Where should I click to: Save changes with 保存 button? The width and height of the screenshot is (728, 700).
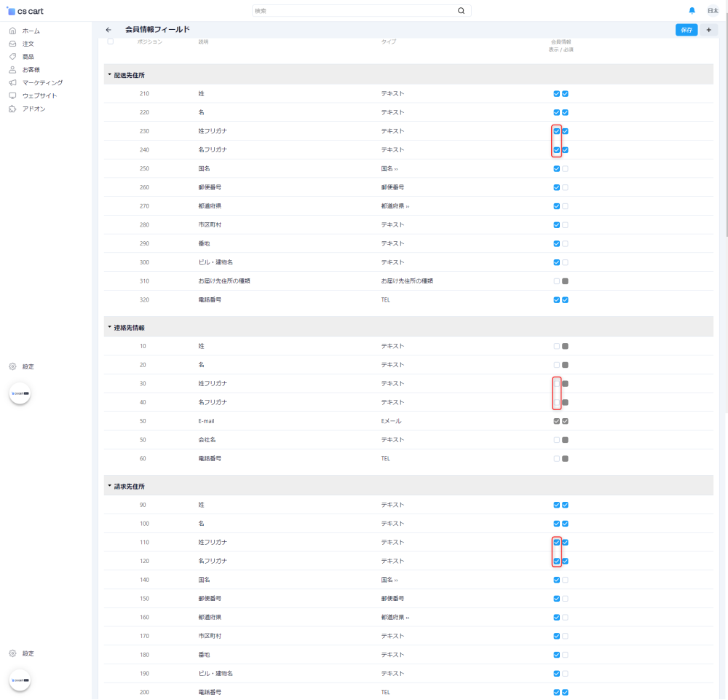pos(687,30)
